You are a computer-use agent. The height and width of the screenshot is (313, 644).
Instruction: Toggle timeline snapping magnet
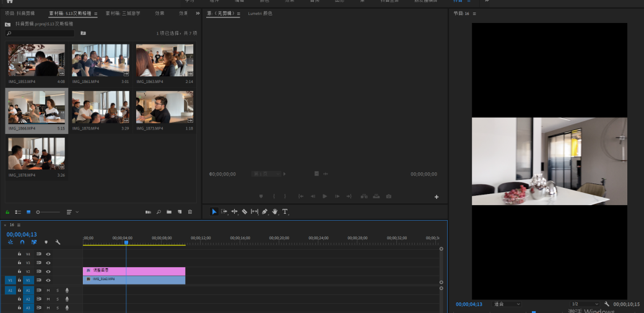pos(22,242)
